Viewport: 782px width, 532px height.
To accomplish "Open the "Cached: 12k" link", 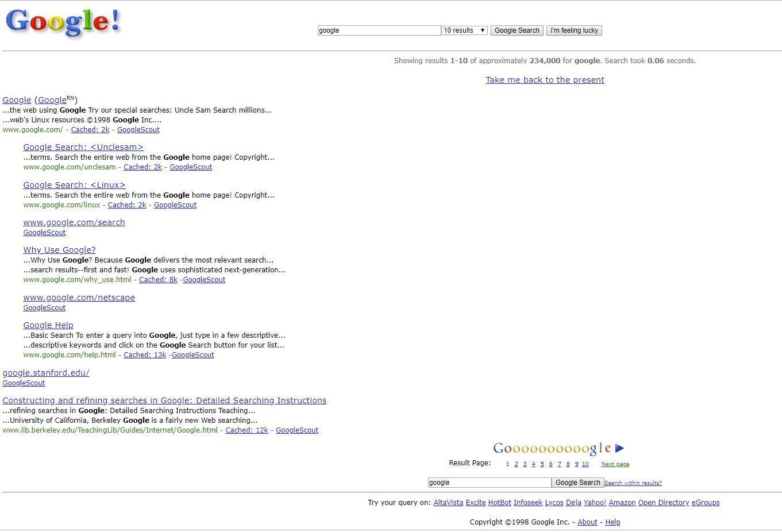I will coord(246,430).
